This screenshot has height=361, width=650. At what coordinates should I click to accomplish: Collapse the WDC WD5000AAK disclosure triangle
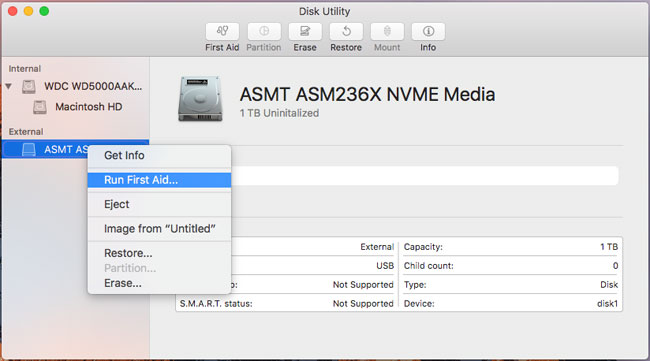9,86
